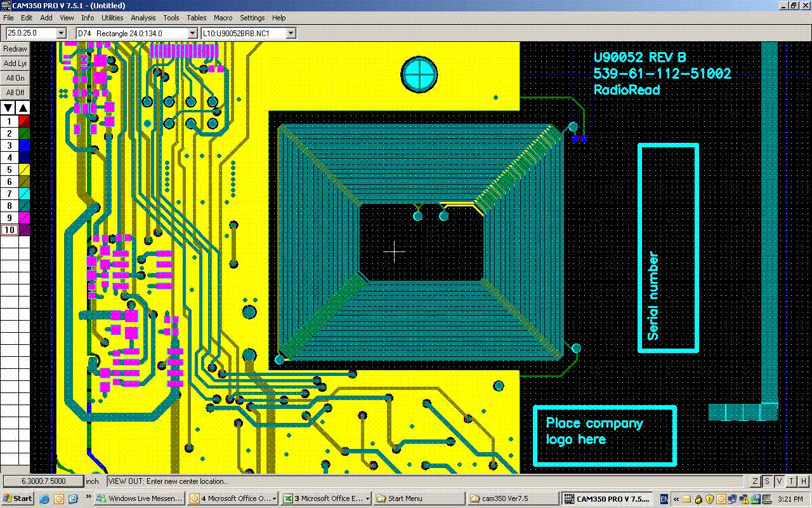Toggle layer 3 visibility number
The width and height of the screenshot is (812, 508).
(9, 145)
